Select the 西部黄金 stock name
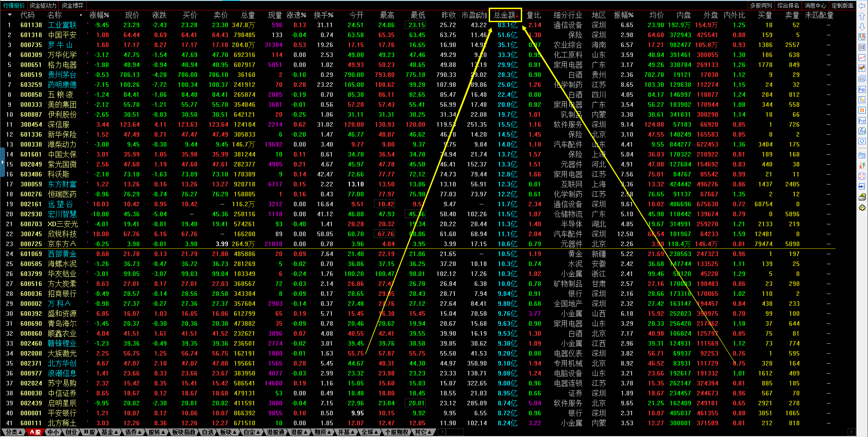 [62, 254]
